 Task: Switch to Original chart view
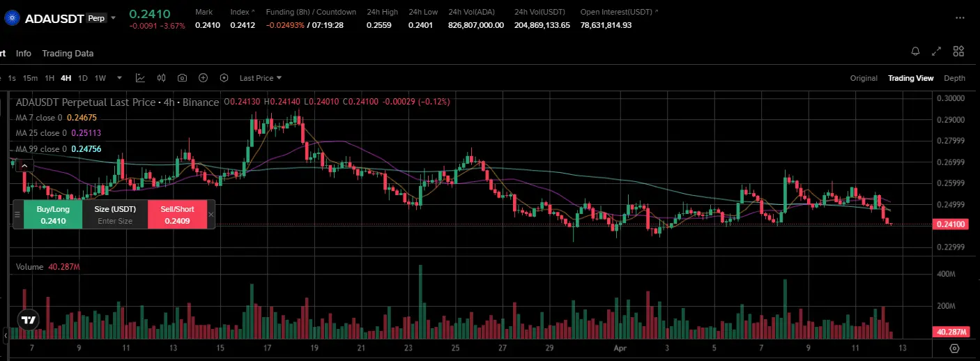tap(864, 78)
